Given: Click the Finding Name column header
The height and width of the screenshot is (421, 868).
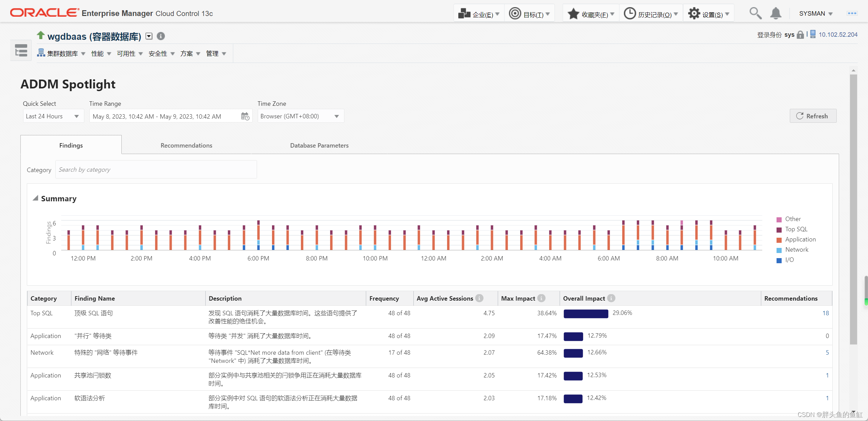Looking at the screenshot, I should coord(138,298).
